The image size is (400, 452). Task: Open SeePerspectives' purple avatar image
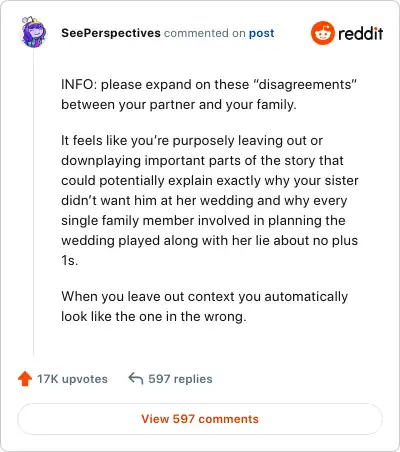[34, 32]
